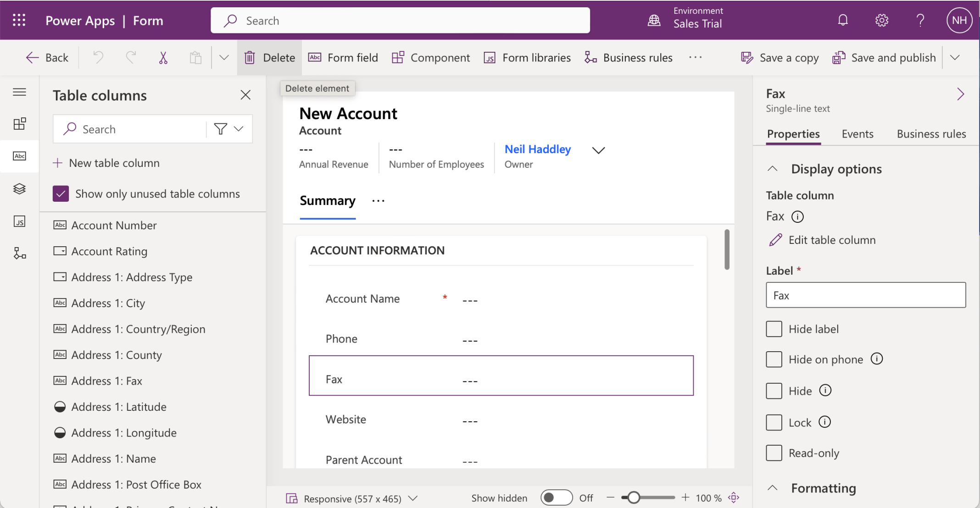Screen dimensions: 980x508
Task: Click the pencil Edit table column icon
Action: click(x=775, y=240)
